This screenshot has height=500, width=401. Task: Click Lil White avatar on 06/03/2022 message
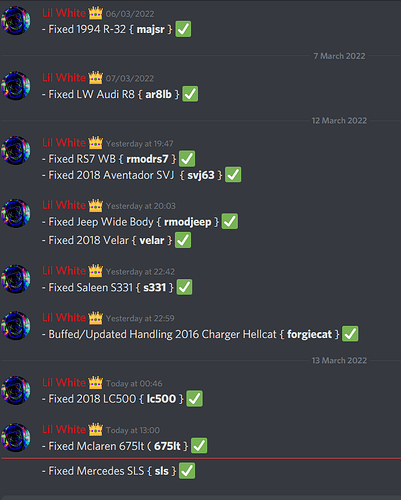(16, 21)
